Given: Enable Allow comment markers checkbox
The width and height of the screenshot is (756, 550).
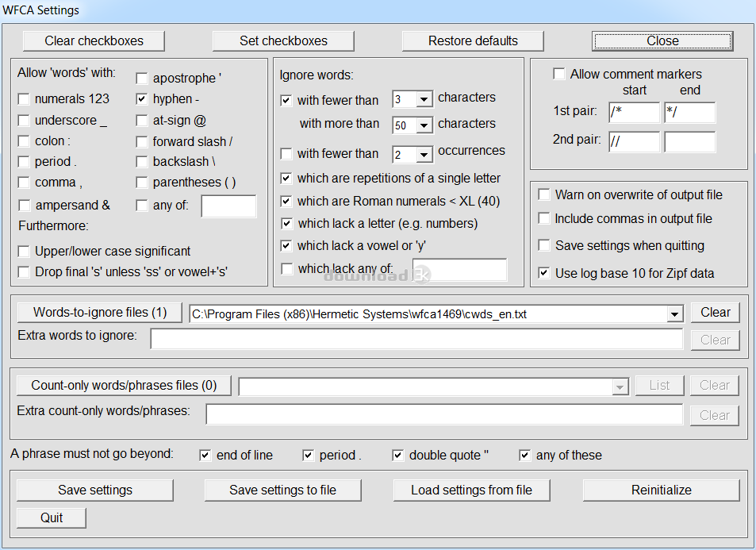Looking at the screenshot, I should (x=560, y=74).
